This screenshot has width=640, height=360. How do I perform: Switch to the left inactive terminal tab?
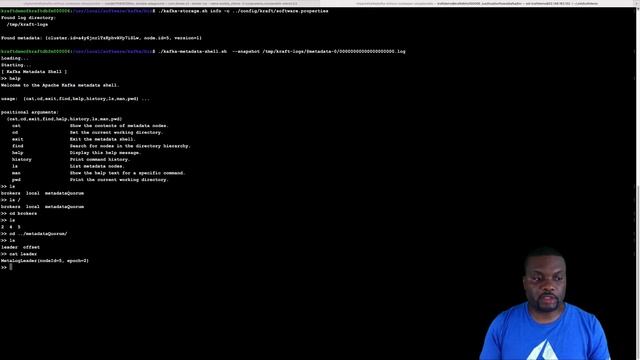pos(160,3)
